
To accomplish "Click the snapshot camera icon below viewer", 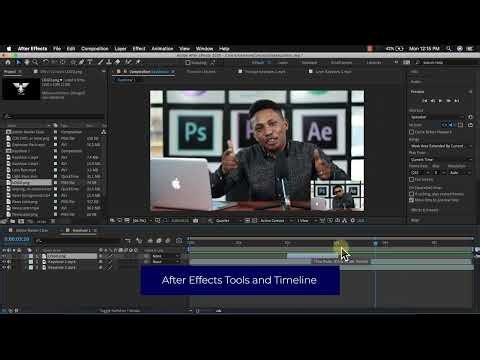I will point(196,221).
